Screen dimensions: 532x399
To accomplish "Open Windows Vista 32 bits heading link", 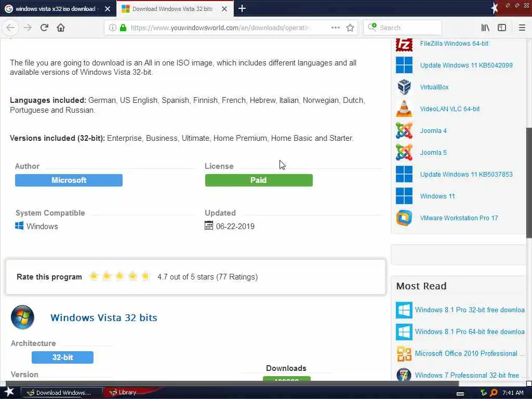I will (104, 317).
